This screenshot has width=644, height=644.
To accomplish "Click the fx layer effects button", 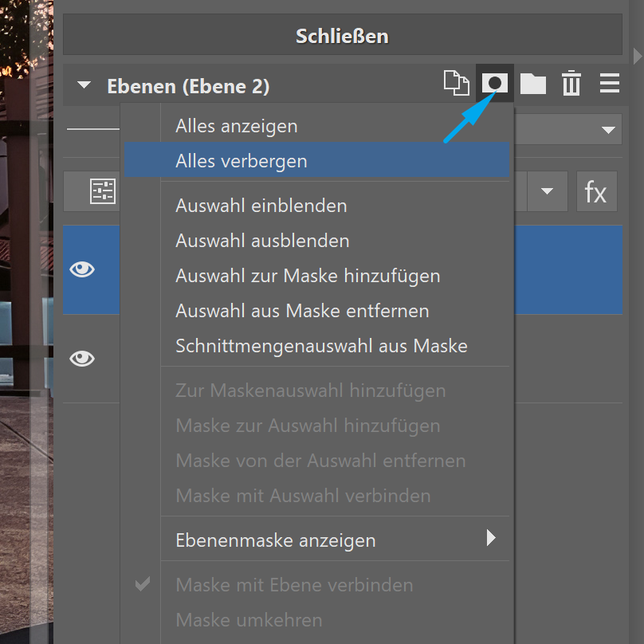I will (x=596, y=192).
